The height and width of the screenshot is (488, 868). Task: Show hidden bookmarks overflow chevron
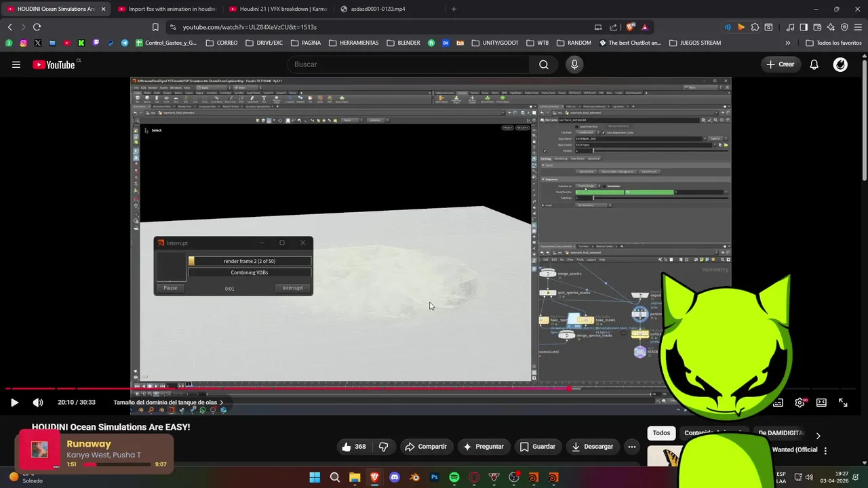pos(787,43)
